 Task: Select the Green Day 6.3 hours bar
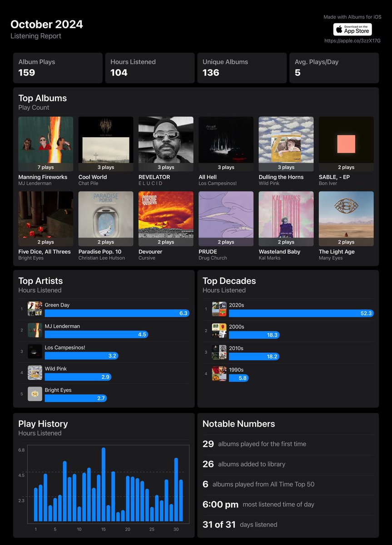117,313
